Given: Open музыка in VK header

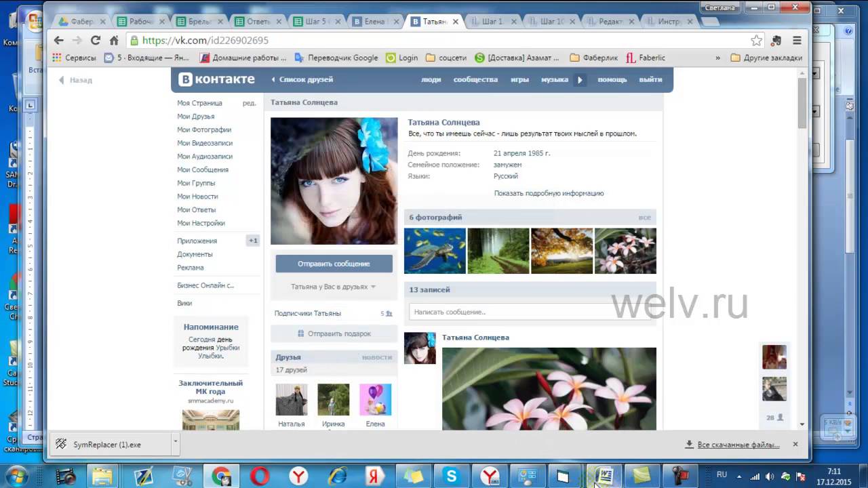Looking at the screenshot, I should tap(554, 79).
